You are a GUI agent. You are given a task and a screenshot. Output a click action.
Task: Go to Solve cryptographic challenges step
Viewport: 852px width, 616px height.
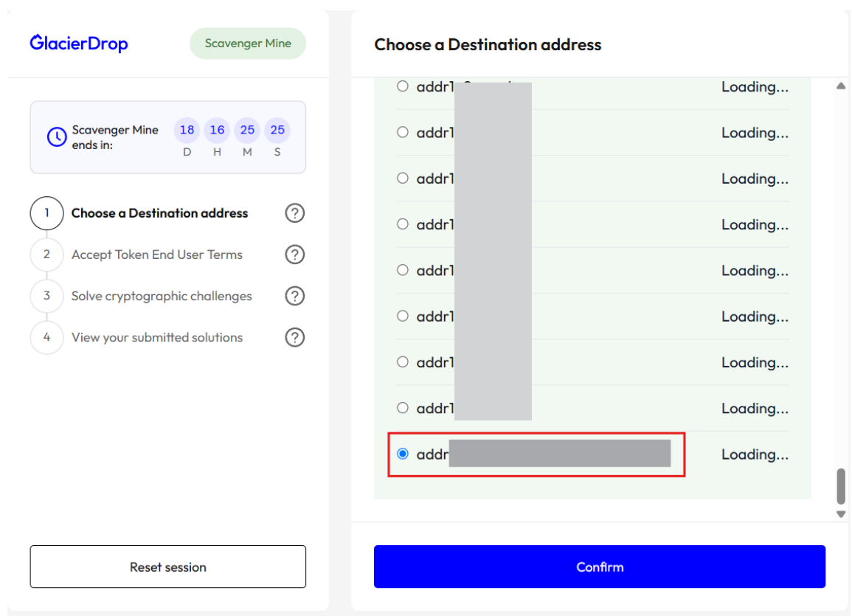click(162, 296)
